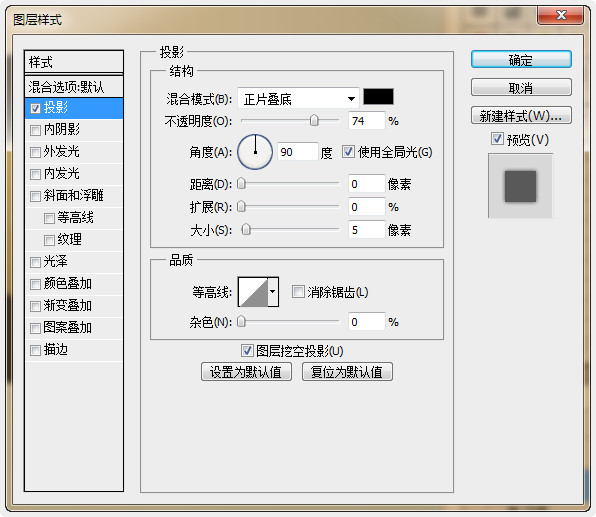Enable the 内阴影 checkbox
This screenshot has width=596, height=517.
[35, 130]
